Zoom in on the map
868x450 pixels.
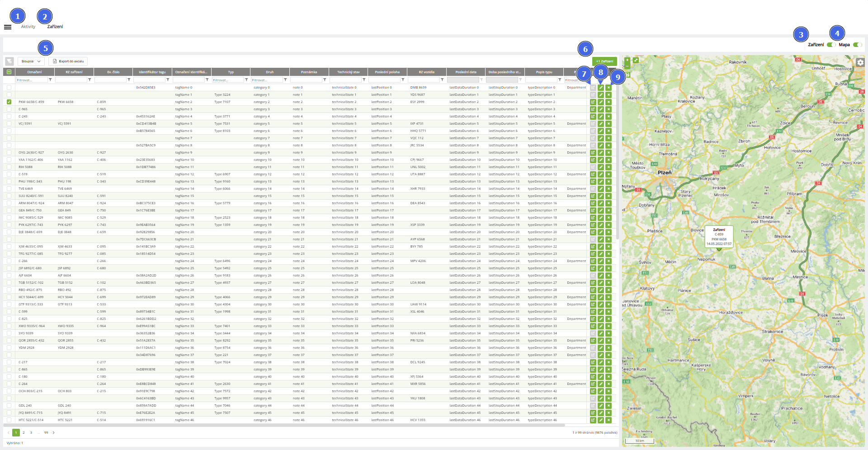627,60
